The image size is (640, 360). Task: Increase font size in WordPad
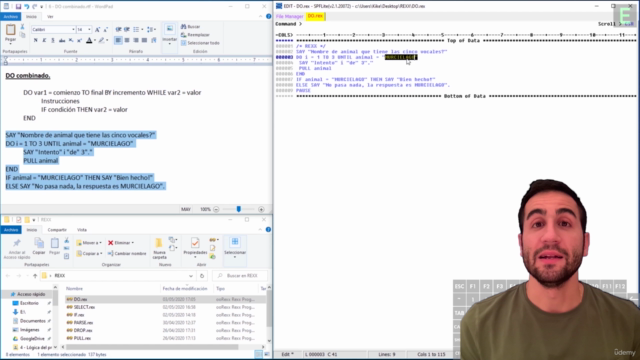[x=98, y=29]
